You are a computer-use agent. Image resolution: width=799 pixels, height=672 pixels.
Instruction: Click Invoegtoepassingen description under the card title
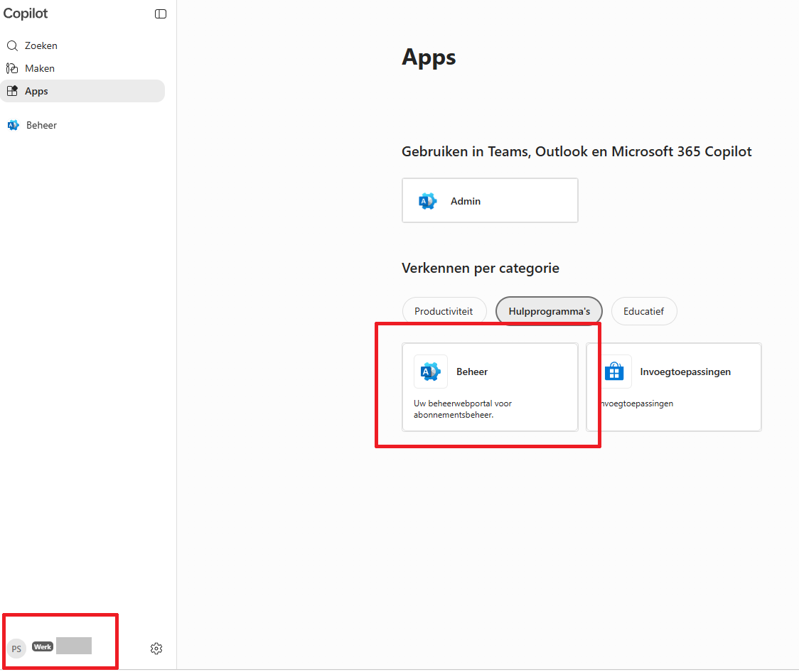point(637,403)
